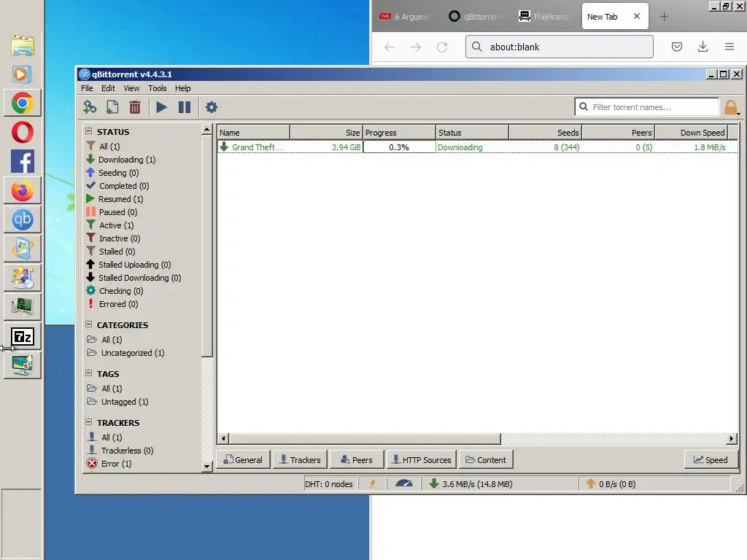Open the Edit menu in qBittorrent
The image size is (747, 560).
(x=108, y=88)
